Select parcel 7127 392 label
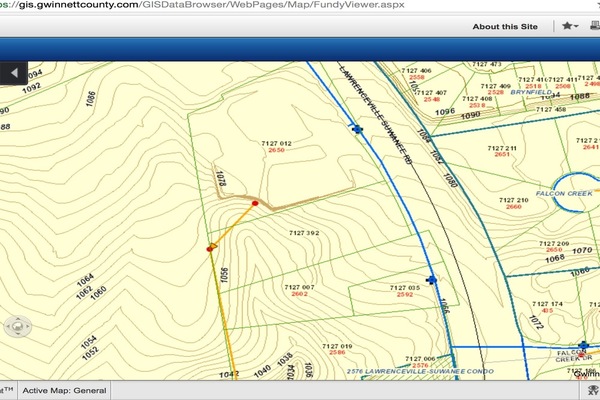 303,233
